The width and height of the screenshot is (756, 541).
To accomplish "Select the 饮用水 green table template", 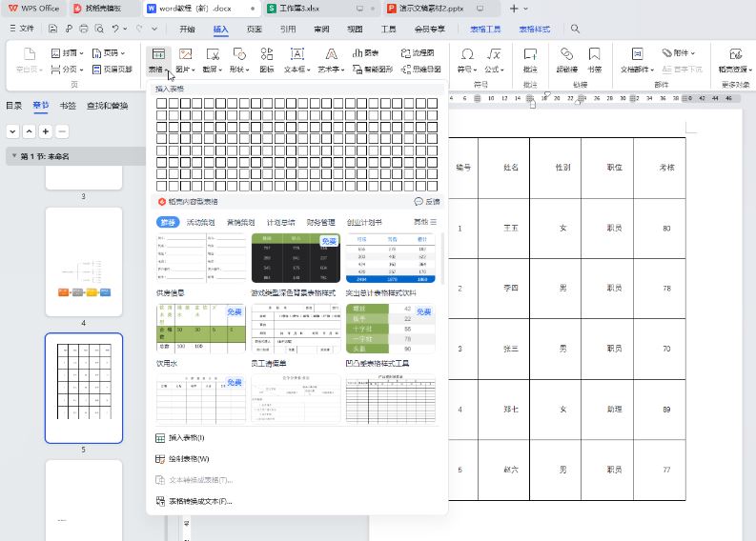I will click(201, 329).
